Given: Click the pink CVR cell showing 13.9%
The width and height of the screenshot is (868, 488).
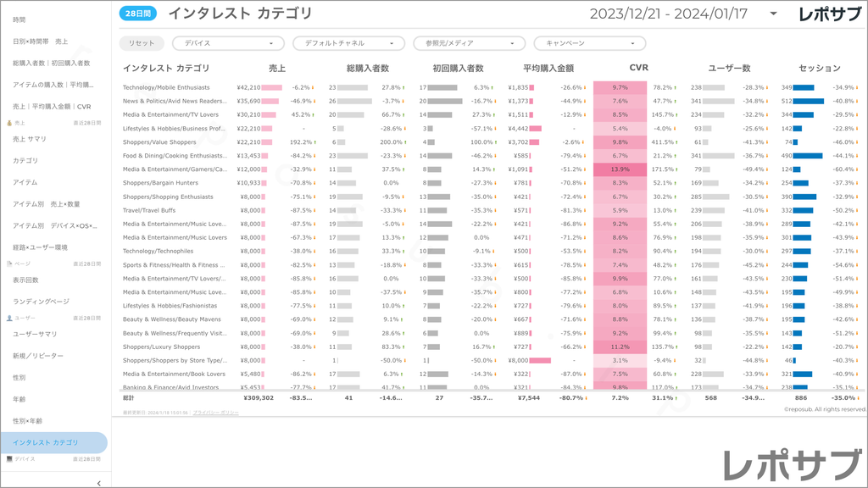Looking at the screenshot, I should coord(620,169).
